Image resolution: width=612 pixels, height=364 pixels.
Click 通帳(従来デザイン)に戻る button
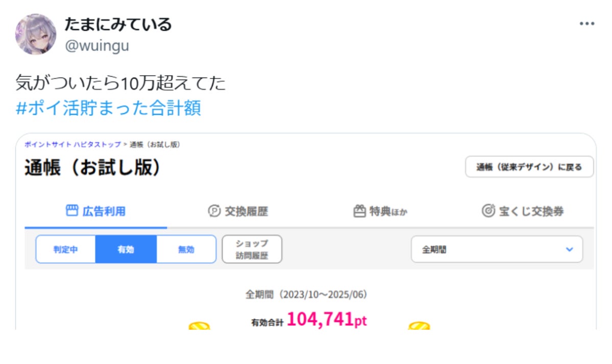coord(529,167)
